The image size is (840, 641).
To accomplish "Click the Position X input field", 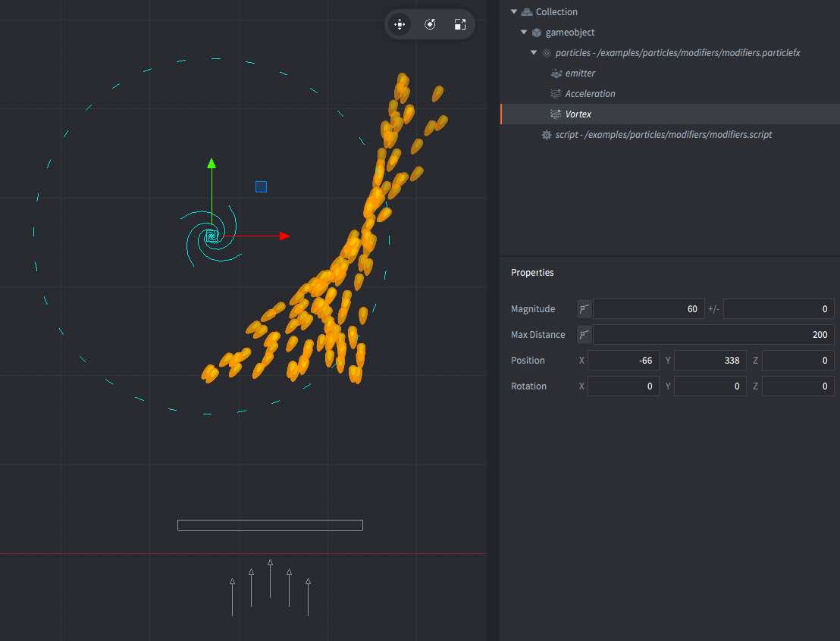I will pos(625,360).
